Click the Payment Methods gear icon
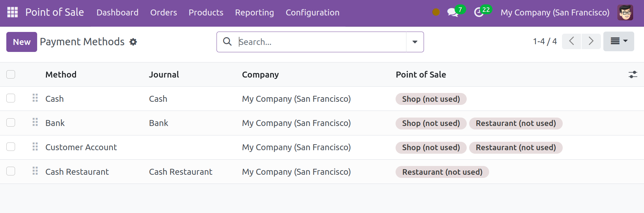 (x=133, y=42)
